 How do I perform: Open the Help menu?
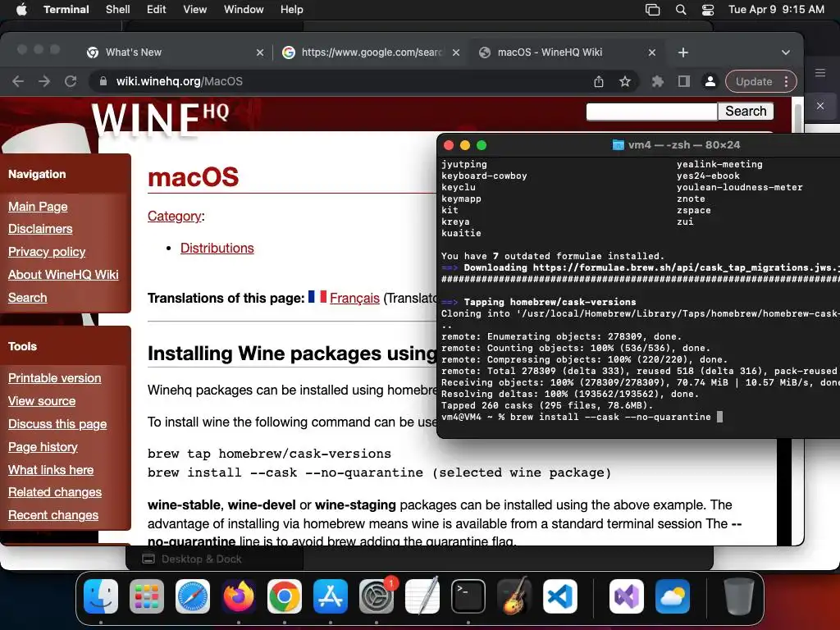(291, 10)
